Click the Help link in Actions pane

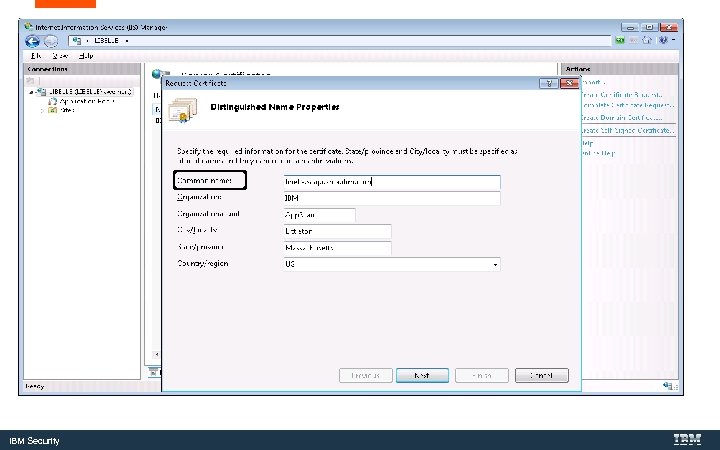(587, 143)
